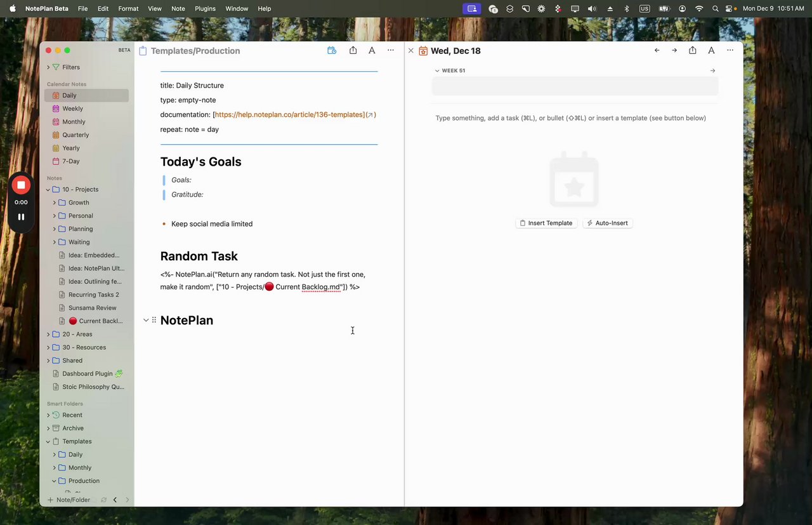
Task: Expand the Filters section in sidebar
Action: 48,67
